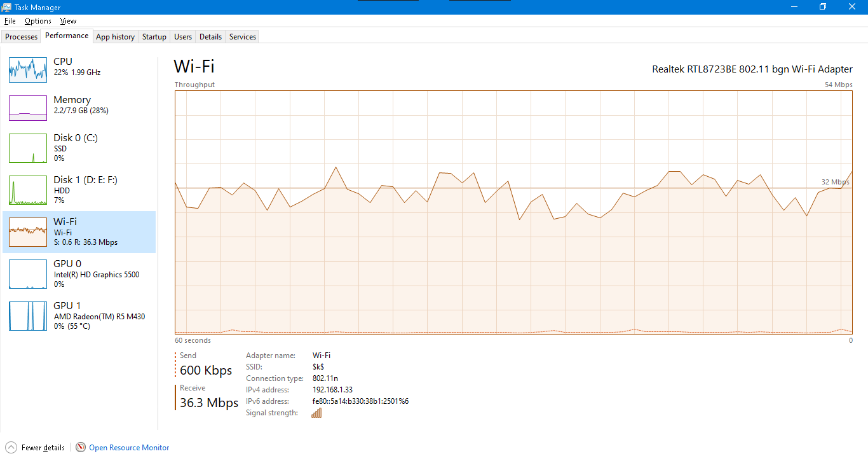Screen dimensions: 868x463
Task: Click the IPv4 address 192.168.1.33
Action: pyautogui.click(x=332, y=390)
